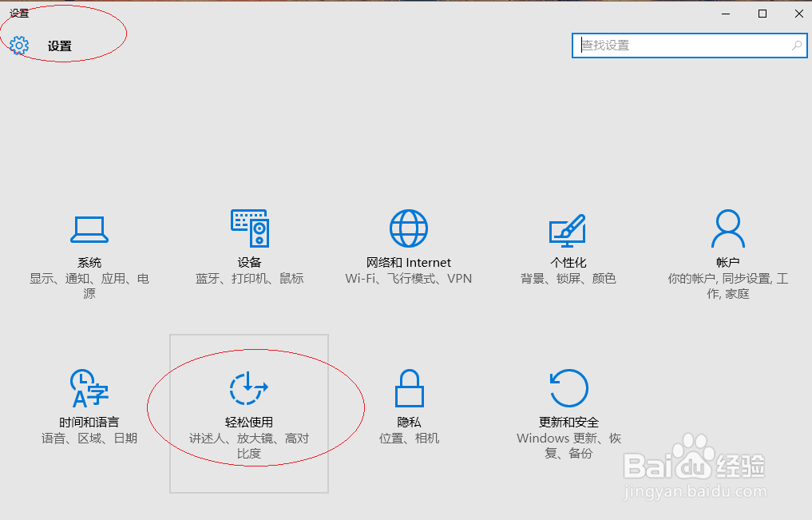Click the settings gear icon beside 设置
The width and height of the screenshot is (812, 520).
19,46
